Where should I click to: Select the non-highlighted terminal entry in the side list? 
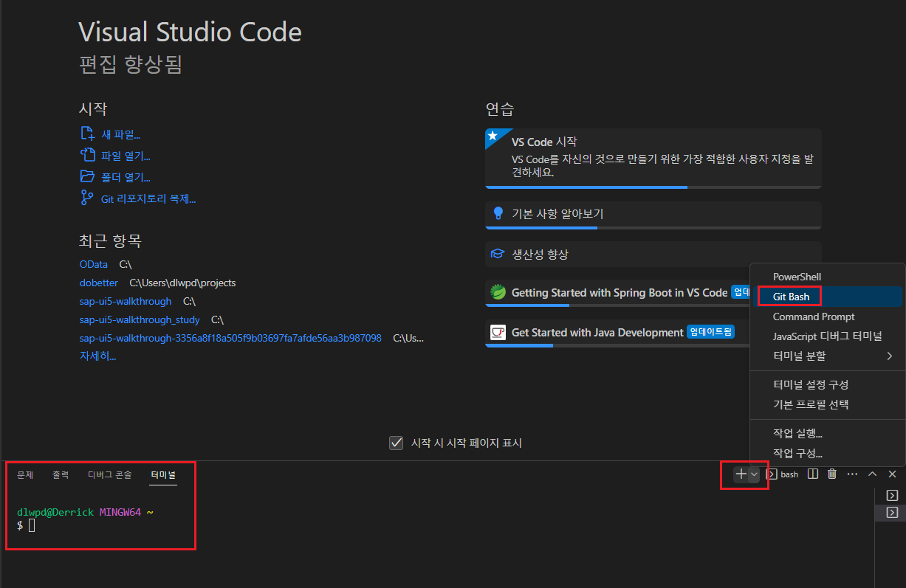891,496
